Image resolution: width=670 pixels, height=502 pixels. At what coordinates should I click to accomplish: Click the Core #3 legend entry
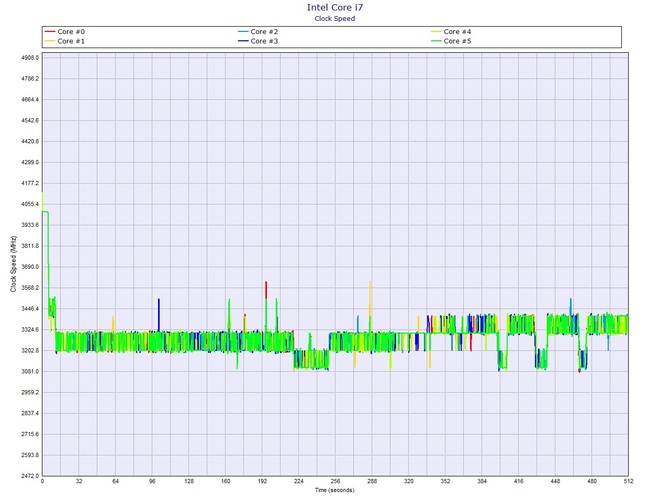click(258, 41)
